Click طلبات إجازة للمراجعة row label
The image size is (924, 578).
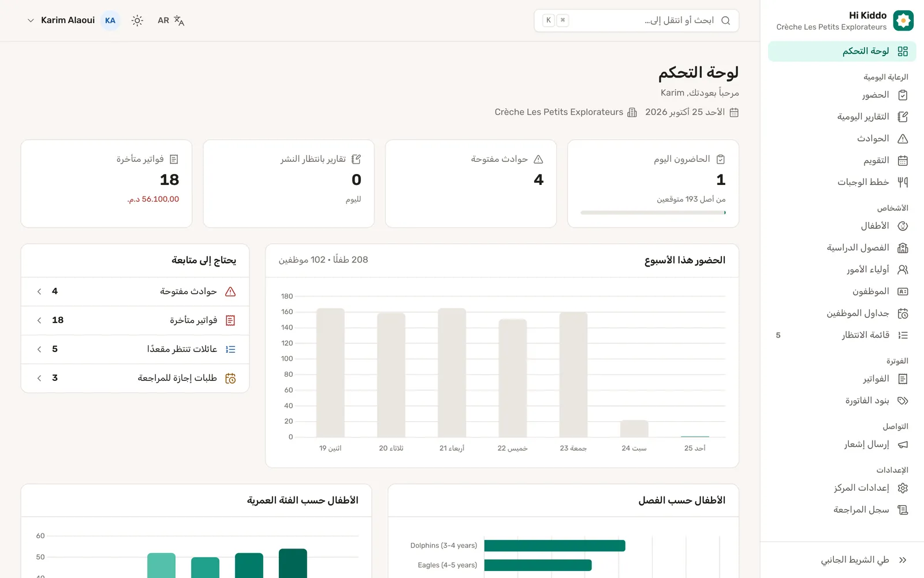tap(177, 379)
